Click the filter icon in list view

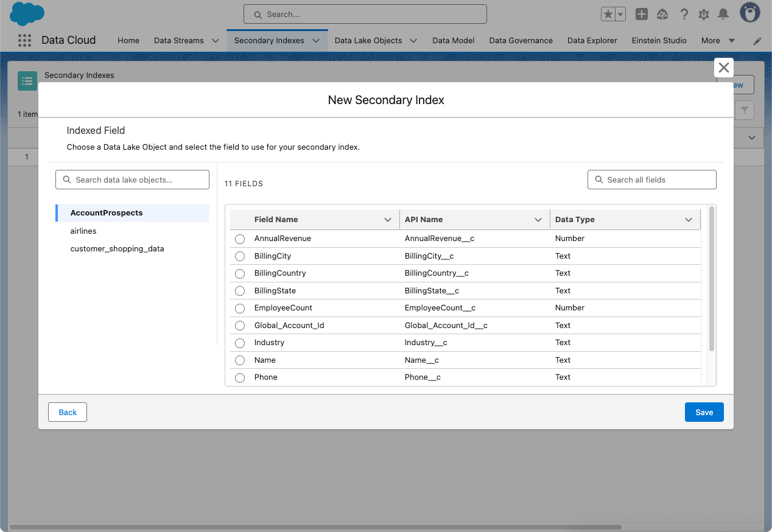pyautogui.click(x=745, y=110)
